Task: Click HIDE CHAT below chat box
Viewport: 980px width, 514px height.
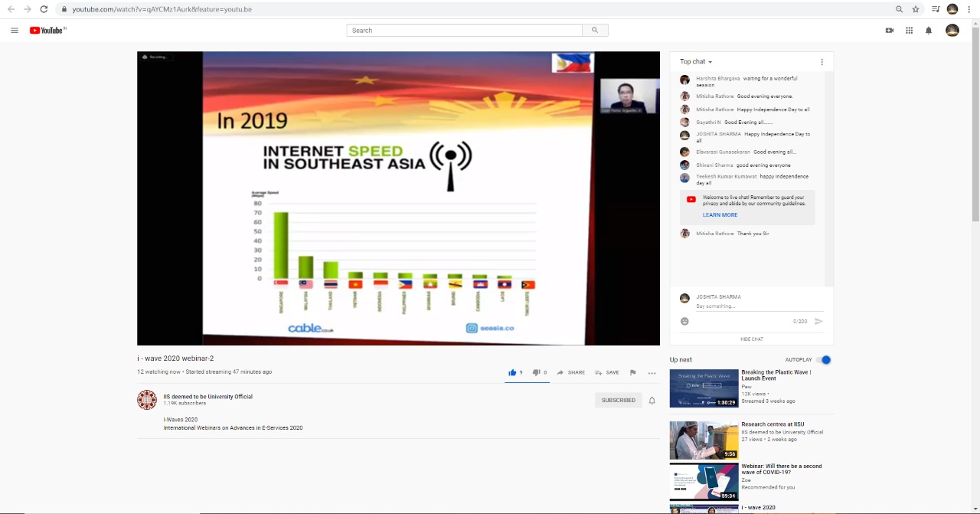Action: click(x=751, y=339)
